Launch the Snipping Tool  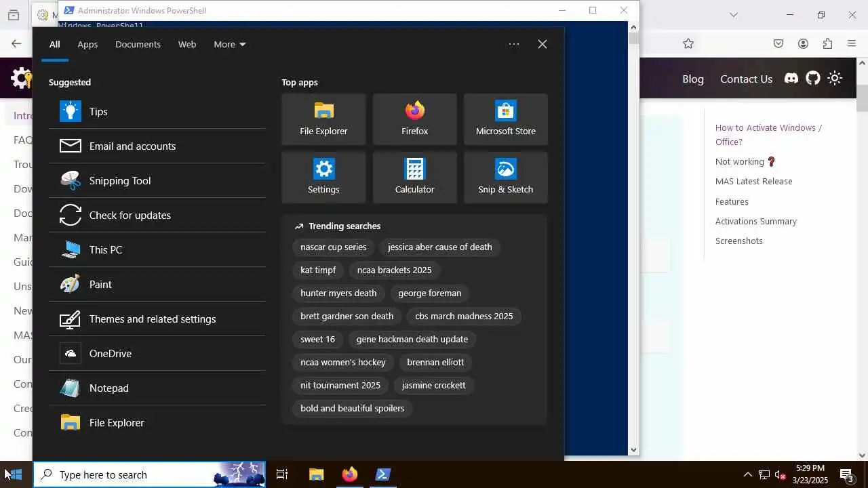(x=157, y=180)
